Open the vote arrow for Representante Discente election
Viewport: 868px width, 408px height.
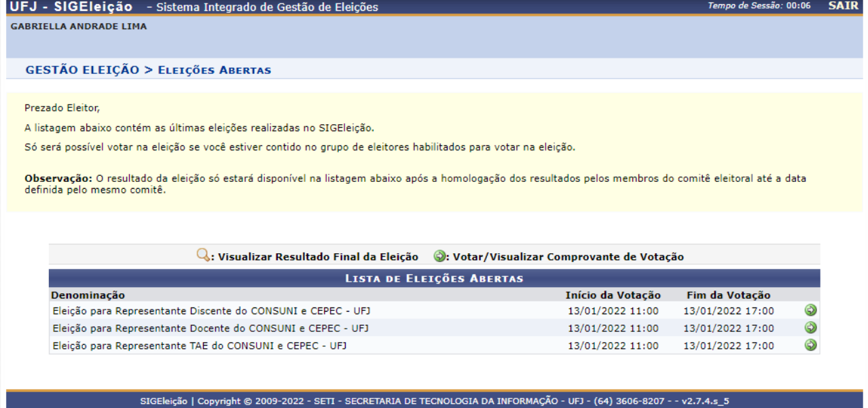pos(810,310)
